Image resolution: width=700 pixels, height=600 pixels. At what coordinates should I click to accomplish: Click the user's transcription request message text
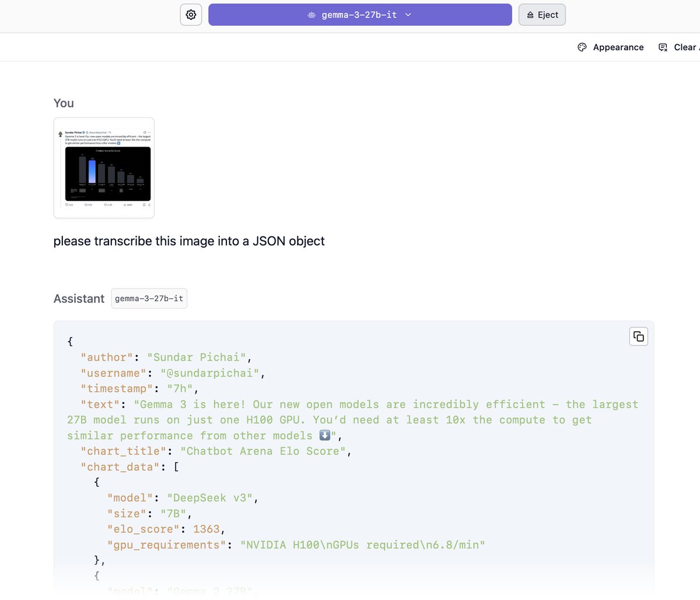pos(189,241)
